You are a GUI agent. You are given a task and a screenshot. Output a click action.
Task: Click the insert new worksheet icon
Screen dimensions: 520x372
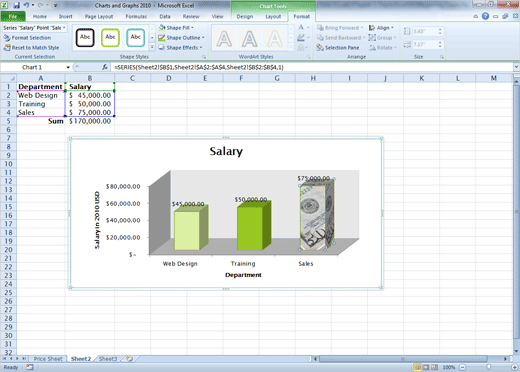coord(129,359)
